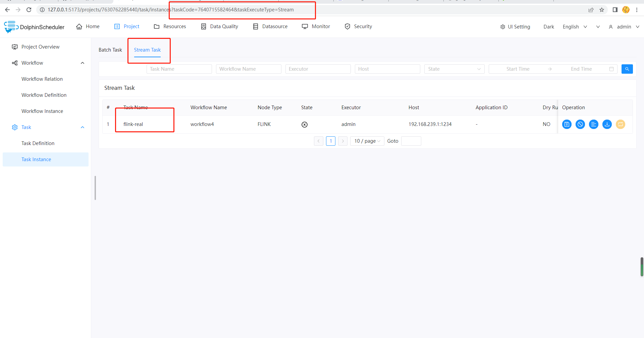
Task: Go back in browser history
Action: [7, 10]
